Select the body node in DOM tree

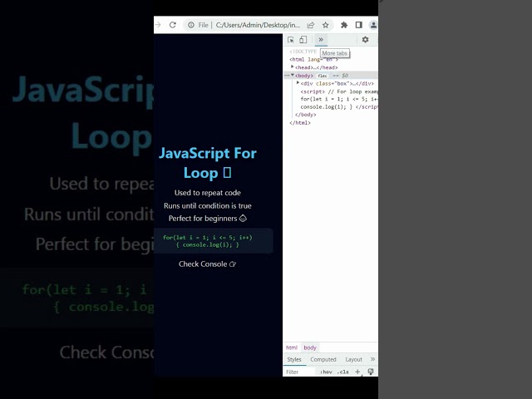(x=304, y=76)
